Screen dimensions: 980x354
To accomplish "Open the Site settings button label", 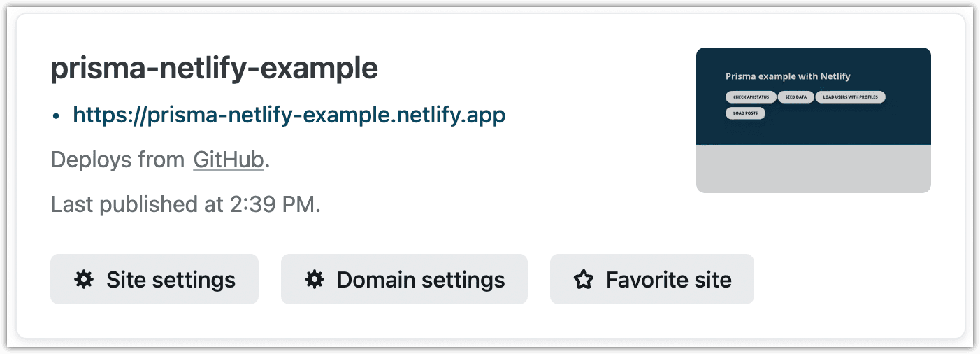I will [x=171, y=280].
